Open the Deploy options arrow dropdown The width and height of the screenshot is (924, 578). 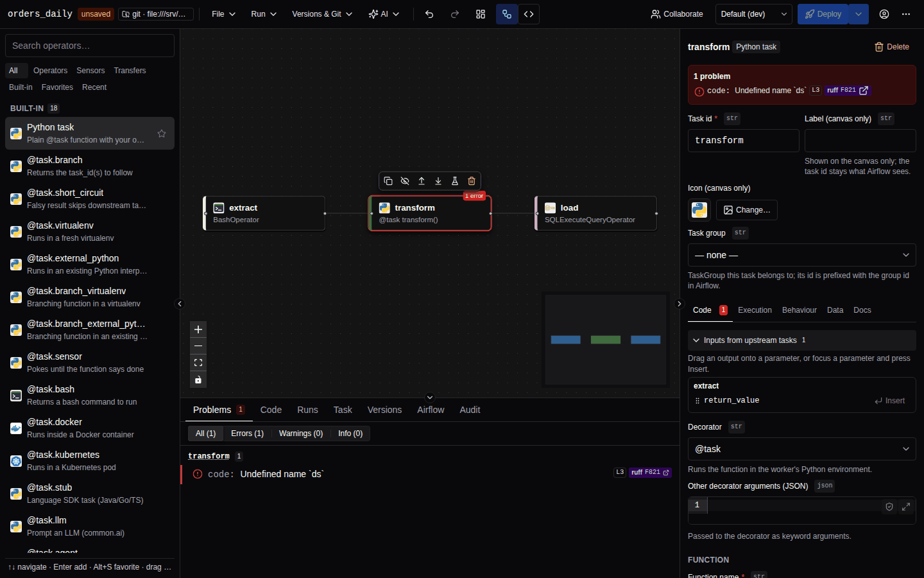(859, 14)
